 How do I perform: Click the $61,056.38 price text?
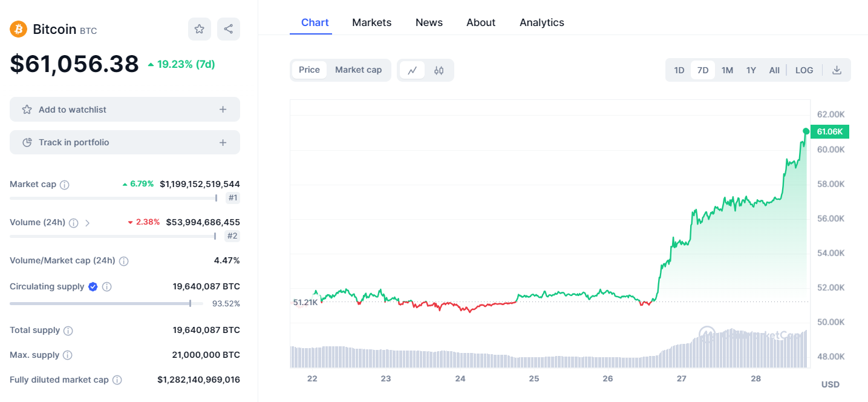pos(74,64)
